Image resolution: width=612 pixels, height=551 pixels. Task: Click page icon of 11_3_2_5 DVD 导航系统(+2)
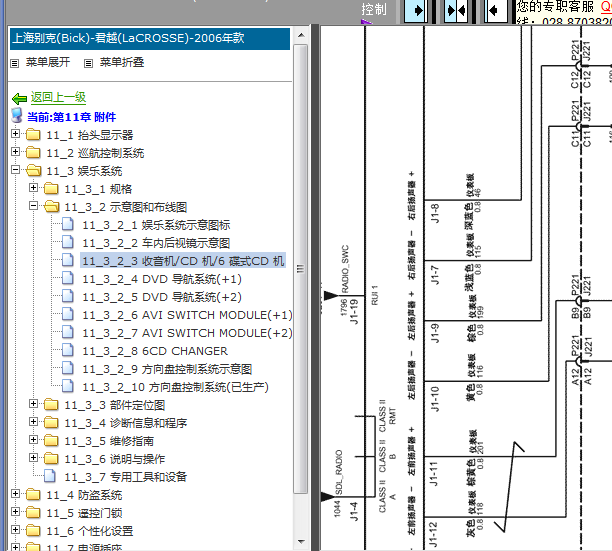[68, 296]
